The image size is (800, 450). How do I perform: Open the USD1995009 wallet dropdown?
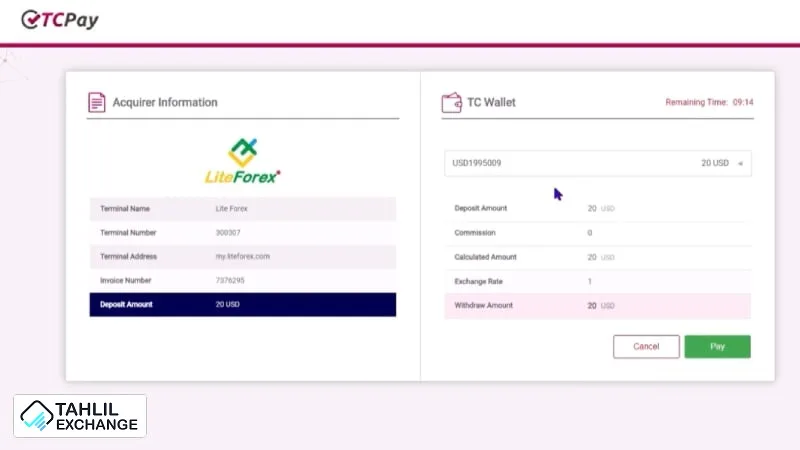pos(597,163)
